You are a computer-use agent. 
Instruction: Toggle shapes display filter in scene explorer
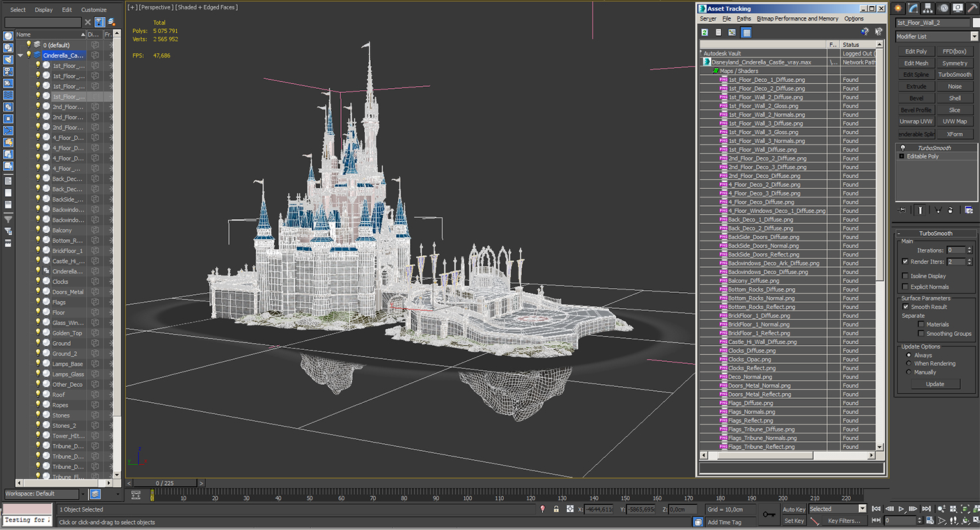click(x=8, y=48)
